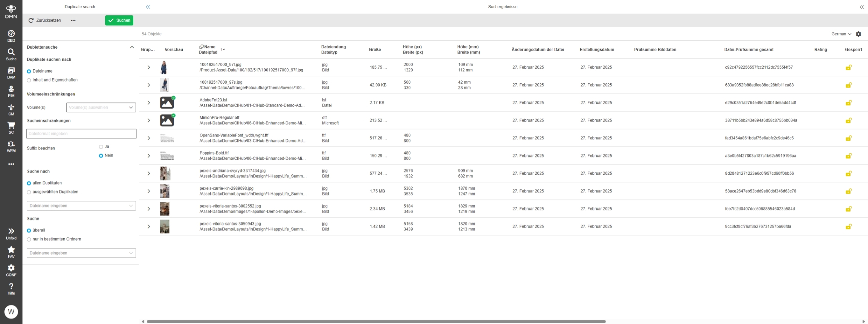Sort by Größe column header

tap(375, 50)
